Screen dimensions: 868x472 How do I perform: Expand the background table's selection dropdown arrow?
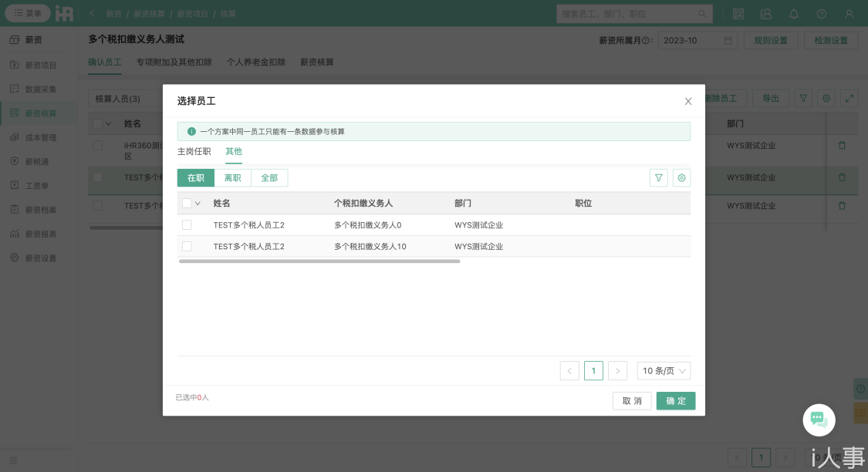109,124
